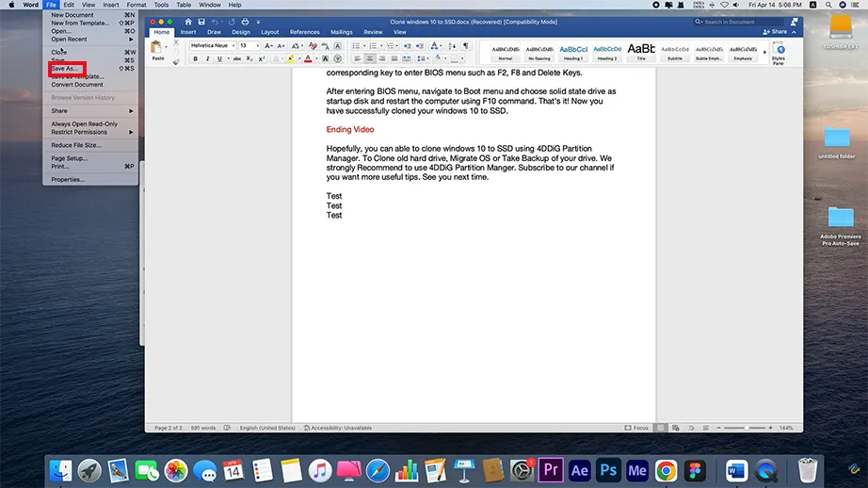Open Finder from the Dock
The height and width of the screenshot is (488, 868).
(x=60, y=471)
